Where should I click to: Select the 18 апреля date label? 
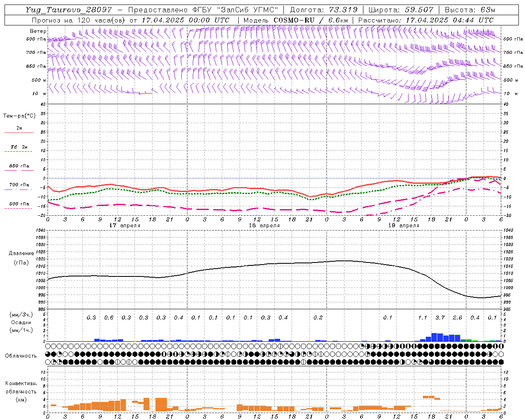click(264, 226)
